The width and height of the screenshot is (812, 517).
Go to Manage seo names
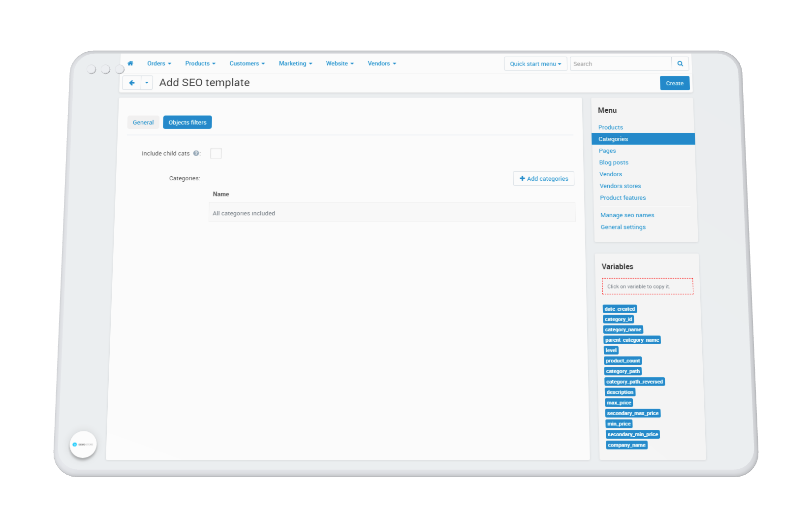pyautogui.click(x=627, y=215)
